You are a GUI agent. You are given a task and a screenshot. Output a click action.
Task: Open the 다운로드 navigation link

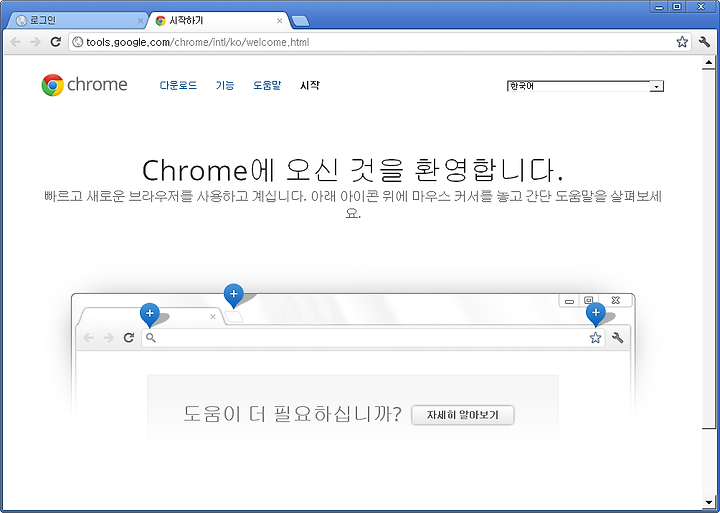point(178,85)
